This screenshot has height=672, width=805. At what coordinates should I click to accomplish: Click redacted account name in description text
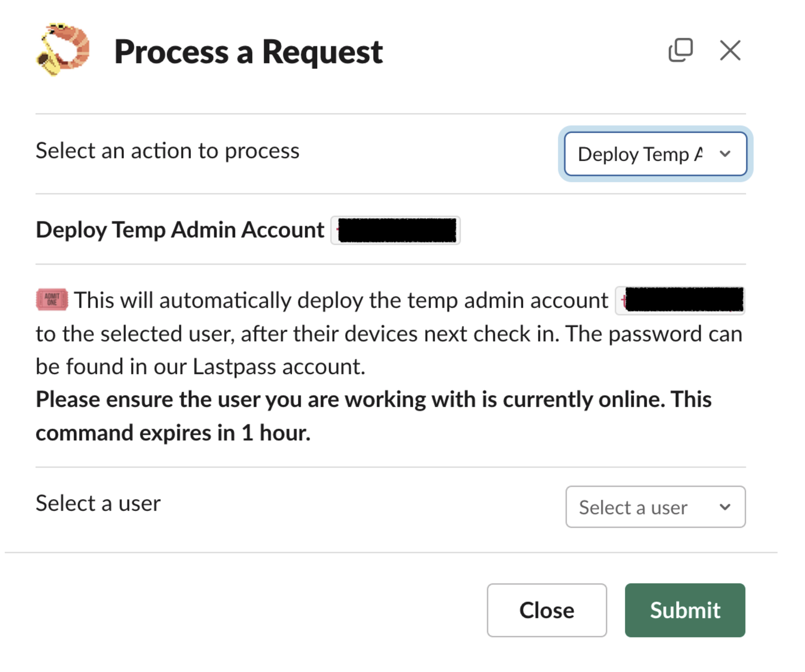680,300
